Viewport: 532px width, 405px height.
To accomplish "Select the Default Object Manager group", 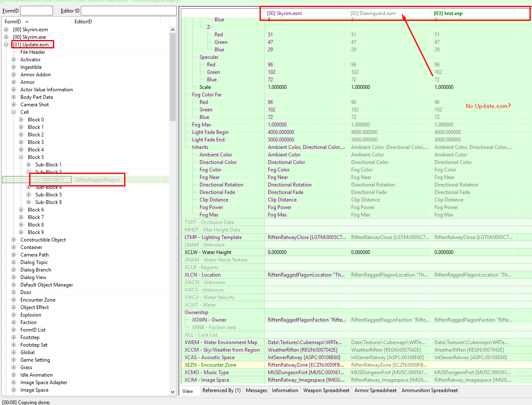I will (47, 285).
